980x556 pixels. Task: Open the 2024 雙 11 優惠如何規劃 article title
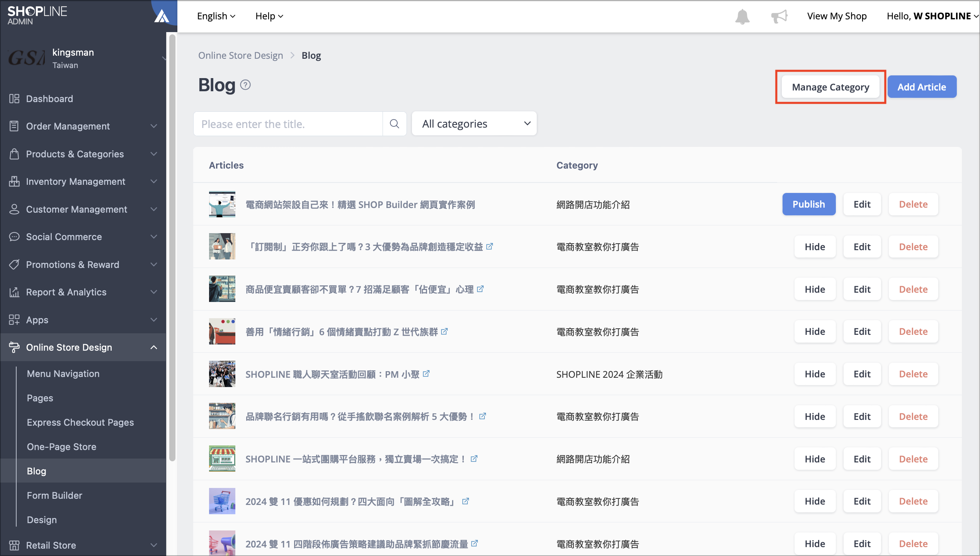click(x=351, y=501)
